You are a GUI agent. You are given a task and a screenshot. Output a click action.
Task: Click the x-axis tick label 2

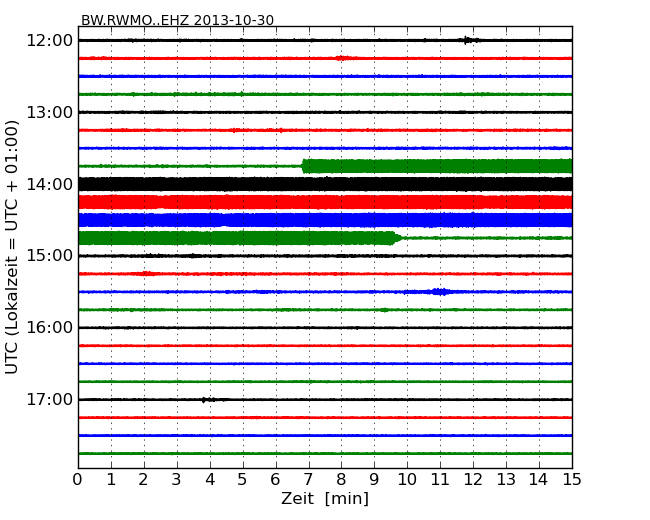click(x=143, y=480)
